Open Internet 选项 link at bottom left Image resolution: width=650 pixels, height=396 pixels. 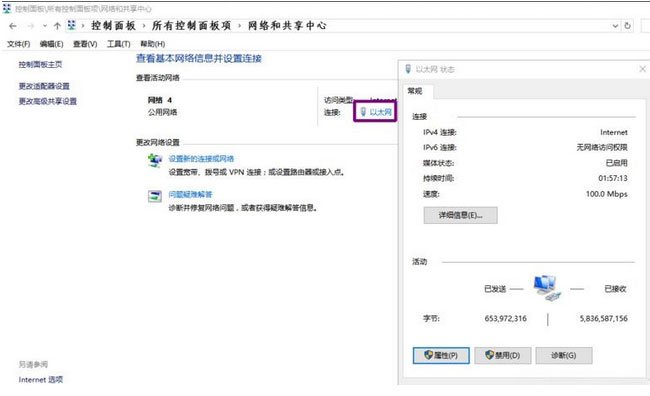coord(41,380)
